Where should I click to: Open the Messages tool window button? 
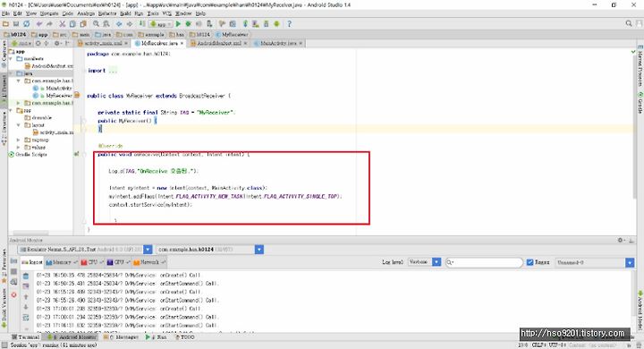(122, 337)
